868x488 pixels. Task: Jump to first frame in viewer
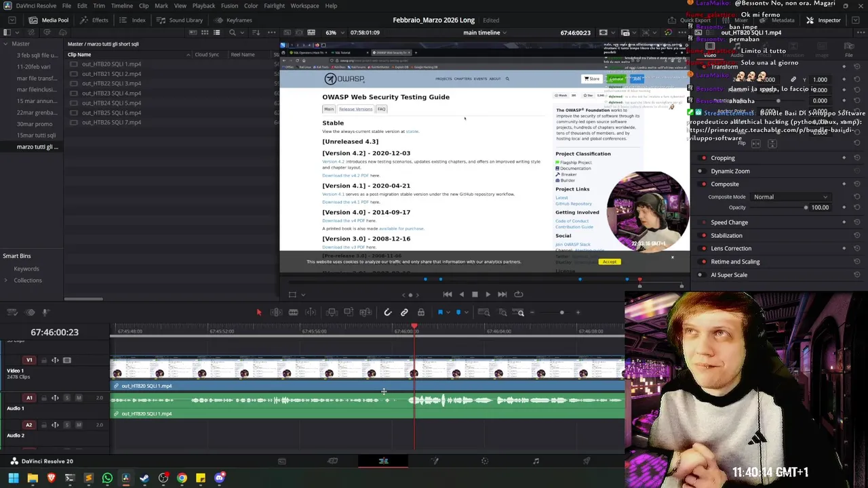click(x=447, y=294)
